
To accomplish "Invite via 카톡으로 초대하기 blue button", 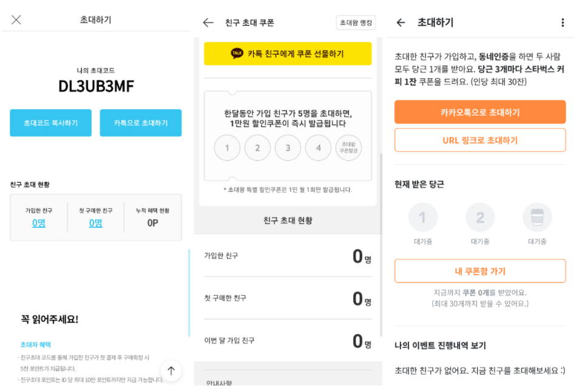I will (141, 123).
